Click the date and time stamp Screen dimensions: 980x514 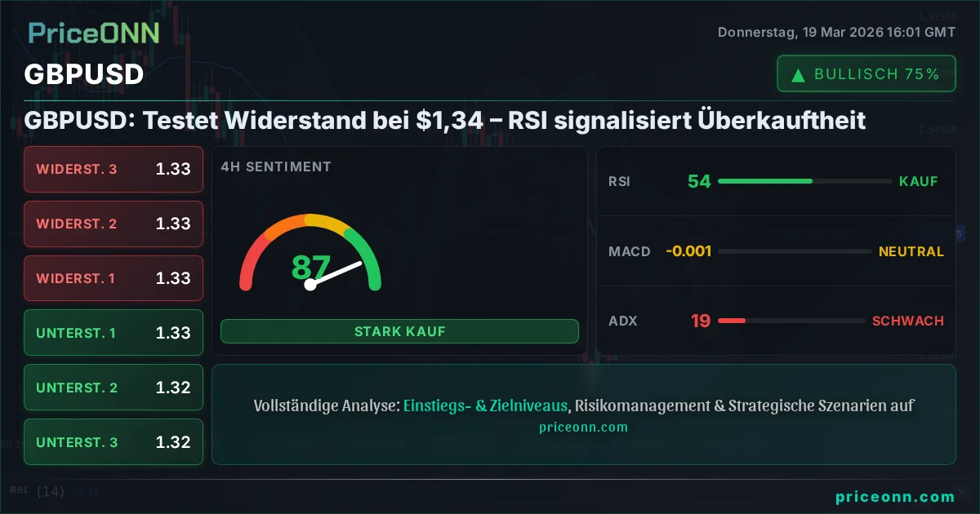pos(836,33)
